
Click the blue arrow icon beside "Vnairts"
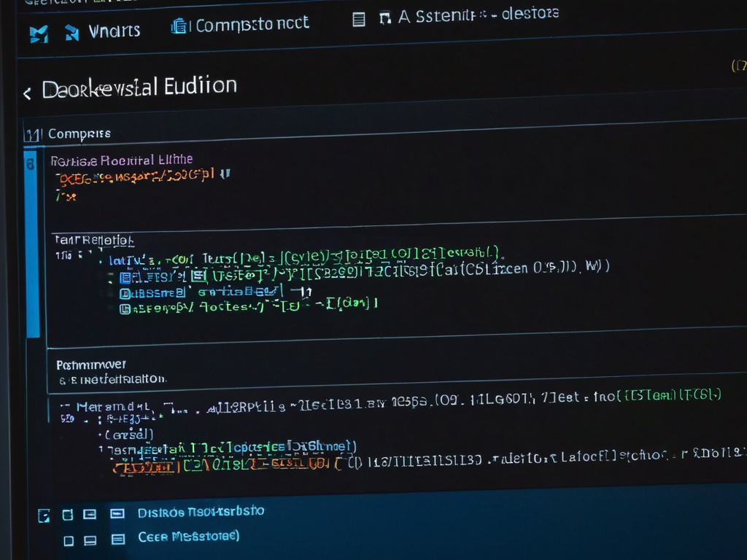71,32
